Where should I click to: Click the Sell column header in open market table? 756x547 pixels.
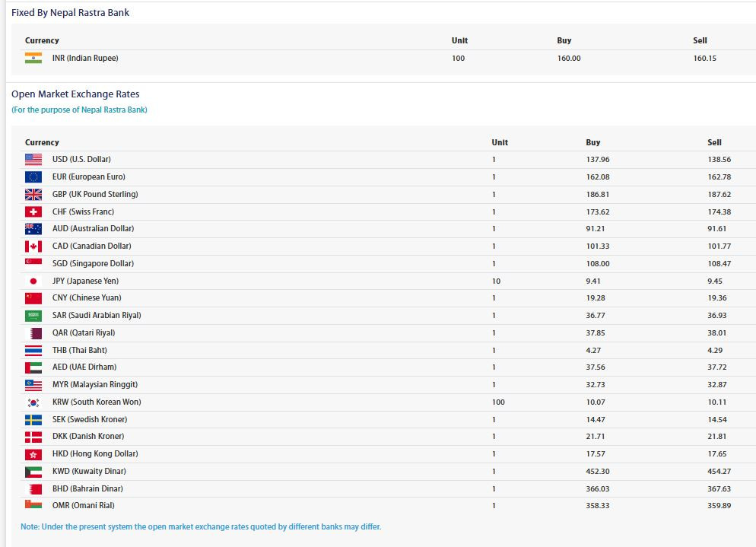714,142
